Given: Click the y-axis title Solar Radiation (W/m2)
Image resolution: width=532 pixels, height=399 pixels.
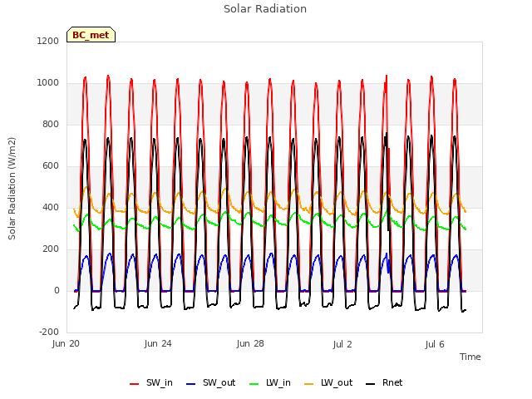Looking at the screenshot, I should (12, 189).
